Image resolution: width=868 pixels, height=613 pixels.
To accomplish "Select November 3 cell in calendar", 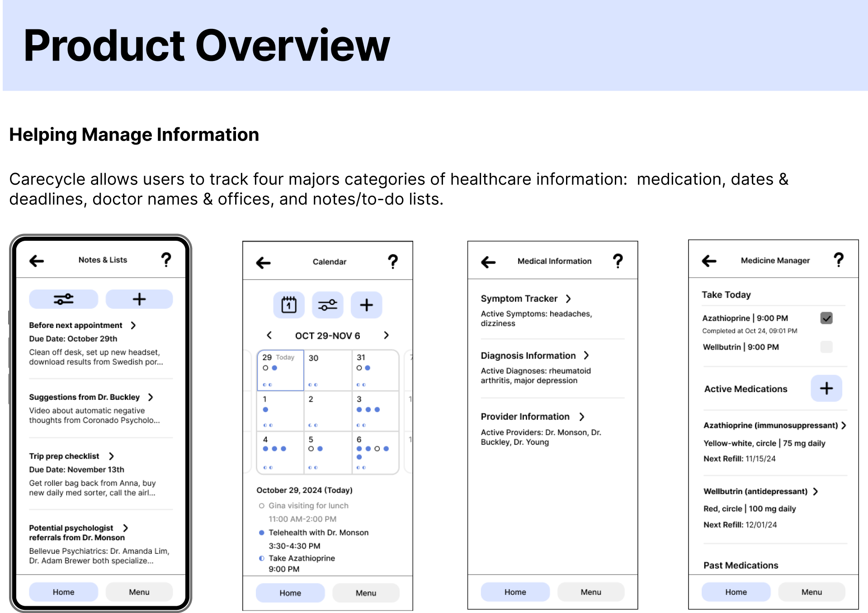I will tap(375, 411).
